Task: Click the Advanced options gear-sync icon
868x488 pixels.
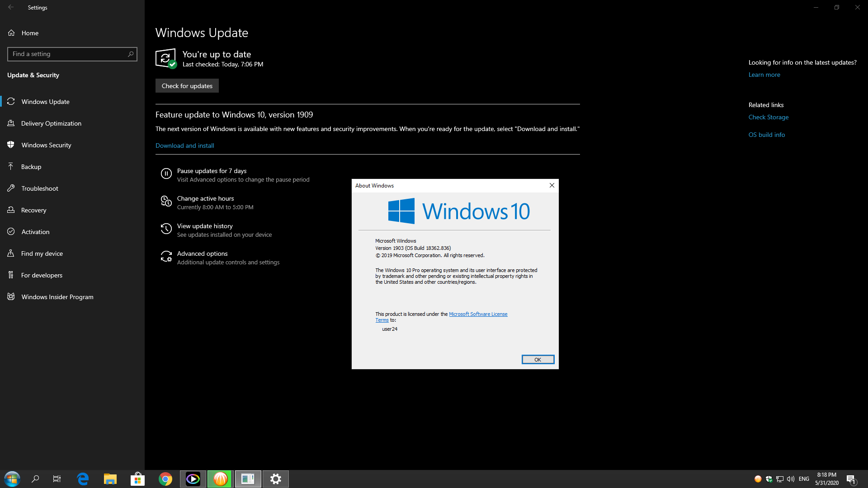Action: coord(166,256)
